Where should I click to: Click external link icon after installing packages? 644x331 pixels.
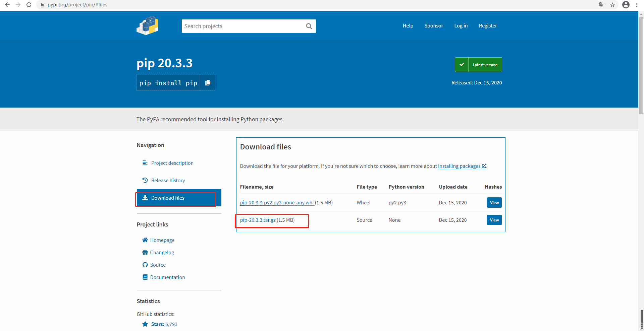[484, 166]
